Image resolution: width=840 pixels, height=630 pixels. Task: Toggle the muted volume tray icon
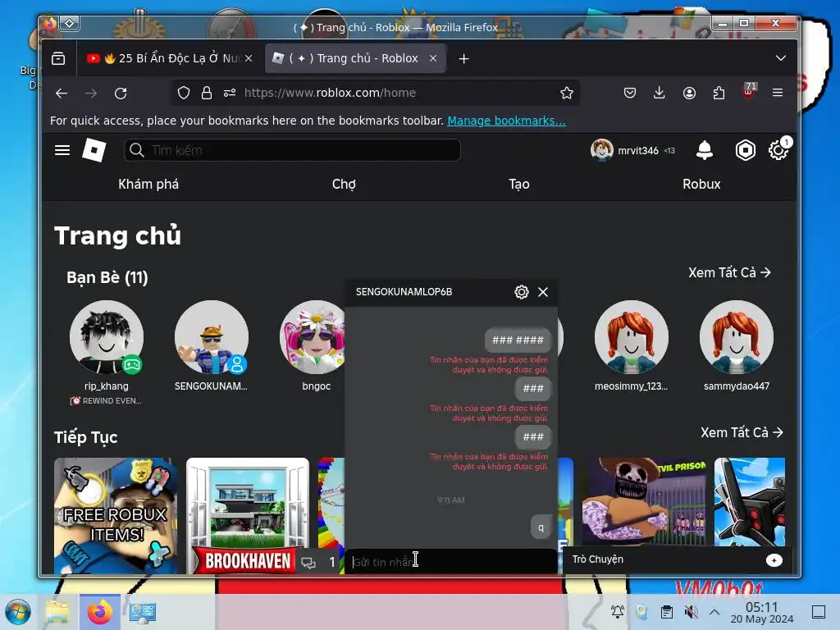pyautogui.click(x=691, y=611)
